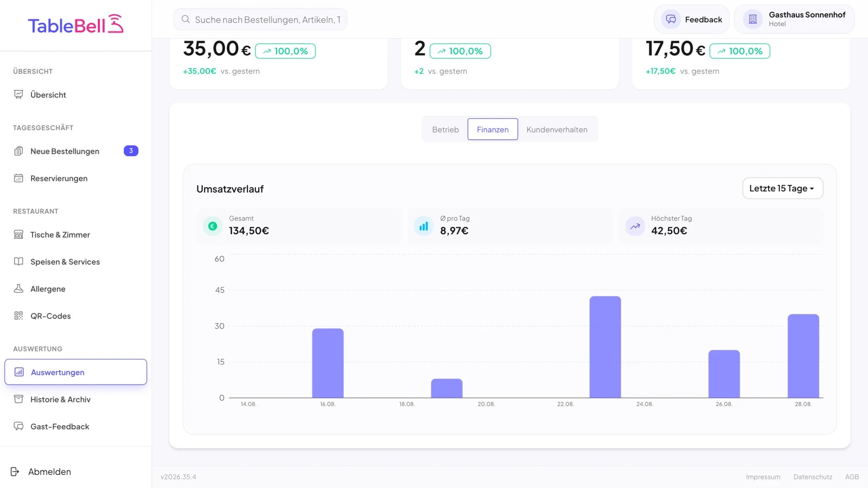Click the Ø pro Tag value 8,97€

click(454, 230)
